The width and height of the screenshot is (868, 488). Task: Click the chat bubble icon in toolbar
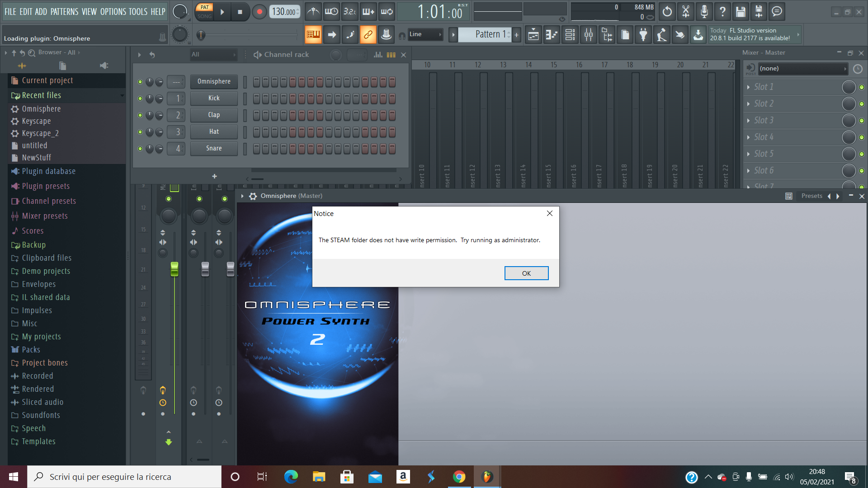[777, 12]
